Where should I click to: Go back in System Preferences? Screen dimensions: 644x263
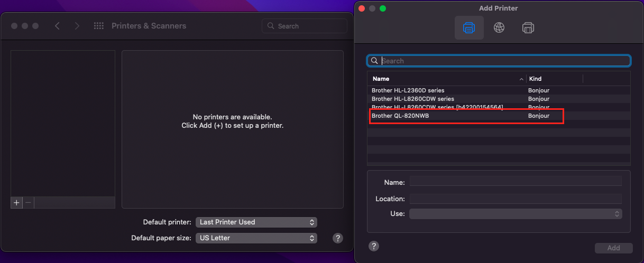[x=57, y=26]
